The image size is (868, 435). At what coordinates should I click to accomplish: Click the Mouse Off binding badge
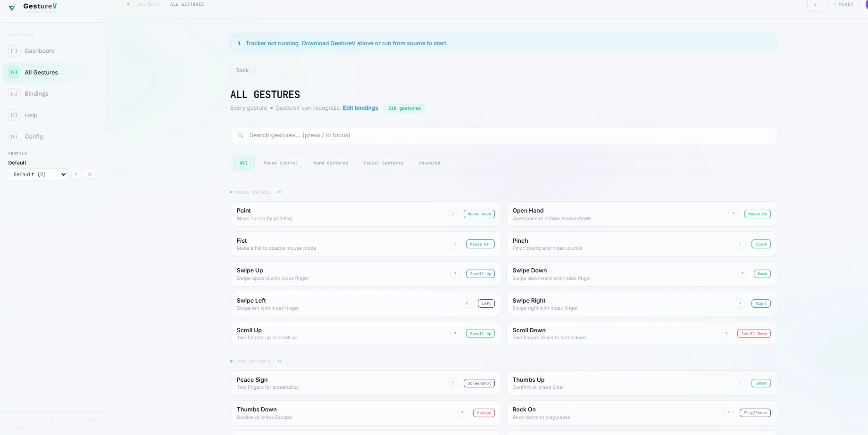point(480,244)
